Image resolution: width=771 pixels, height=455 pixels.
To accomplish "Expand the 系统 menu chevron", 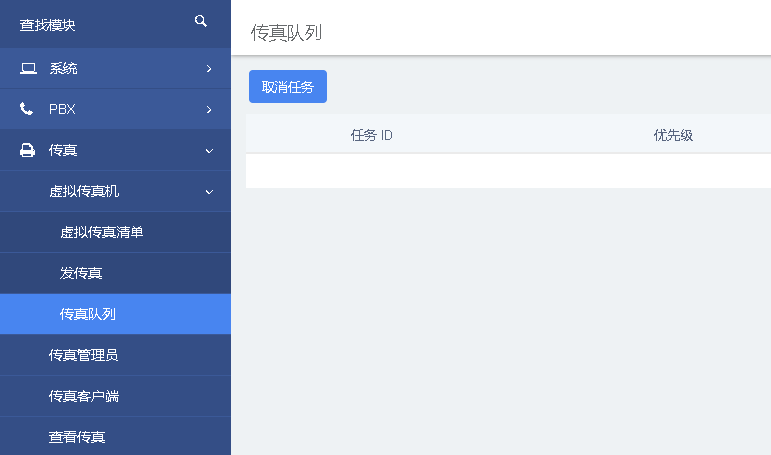I will [209, 68].
